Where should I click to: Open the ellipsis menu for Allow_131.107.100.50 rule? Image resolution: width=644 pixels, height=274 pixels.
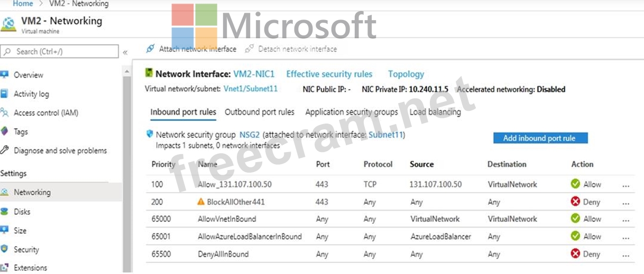[x=626, y=185]
